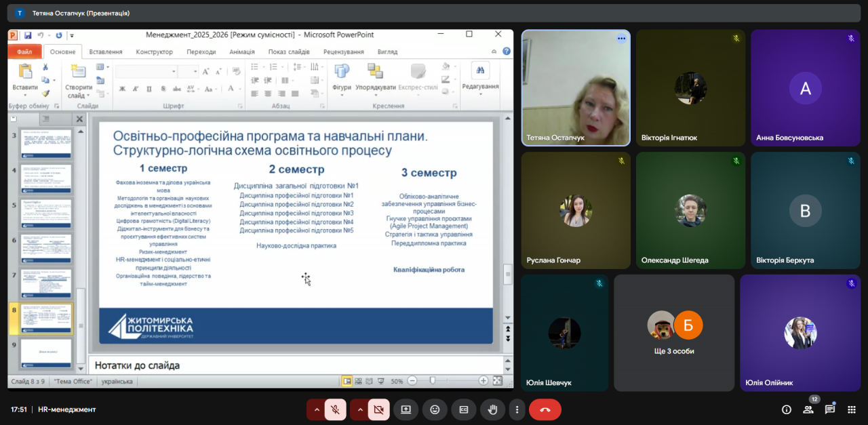The height and width of the screenshot is (425, 868).
Task: Open the meeting details info icon
Action: click(787, 409)
